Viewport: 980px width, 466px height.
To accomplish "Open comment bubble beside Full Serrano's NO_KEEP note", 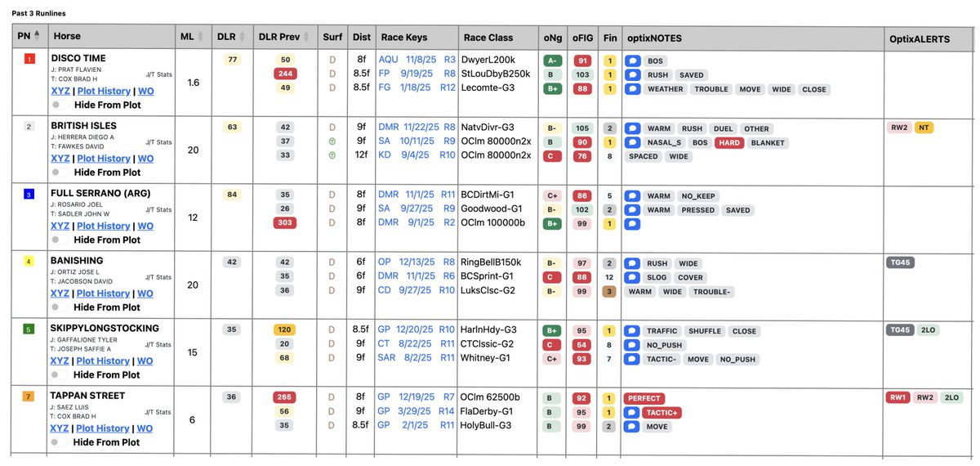I will pyautogui.click(x=632, y=196).
